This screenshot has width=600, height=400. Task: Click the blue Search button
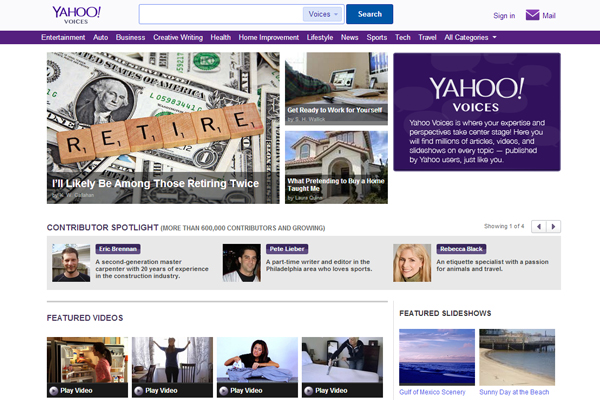point(369,14)
